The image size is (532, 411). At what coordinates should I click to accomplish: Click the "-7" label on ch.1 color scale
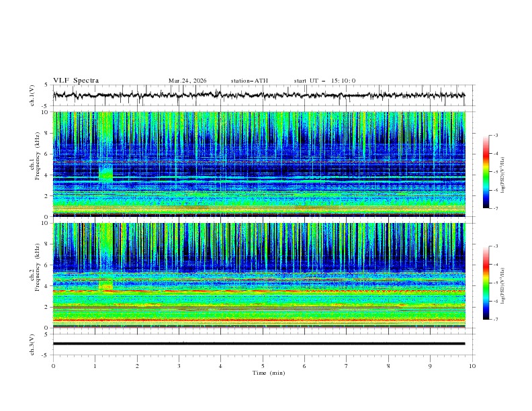coord(495,208)
